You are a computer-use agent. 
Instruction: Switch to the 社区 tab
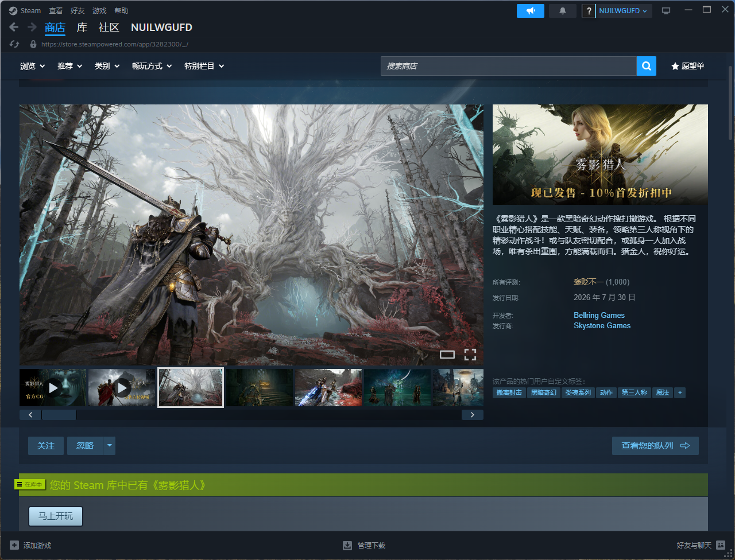pyautogui.click(x=109, y=28)
